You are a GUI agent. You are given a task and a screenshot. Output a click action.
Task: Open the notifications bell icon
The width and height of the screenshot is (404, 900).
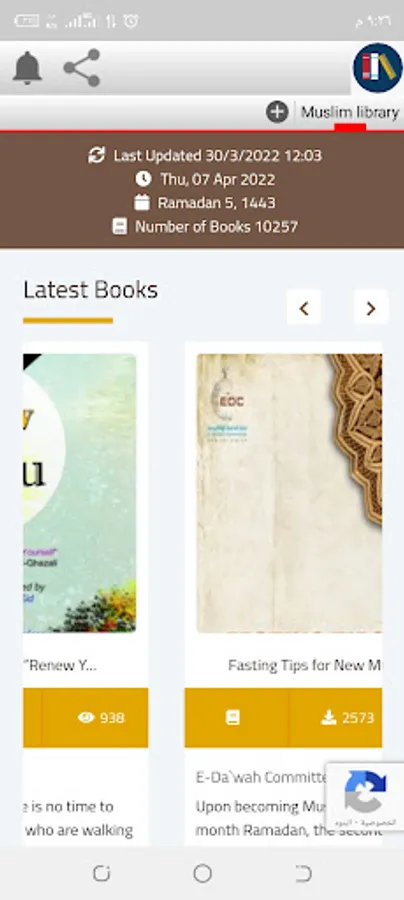pos(28,68)
